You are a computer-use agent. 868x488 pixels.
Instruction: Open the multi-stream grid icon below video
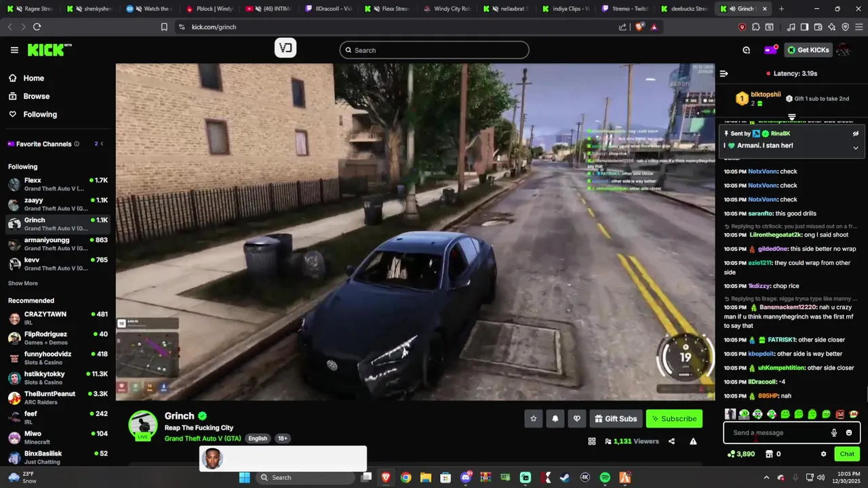point(591,441)
